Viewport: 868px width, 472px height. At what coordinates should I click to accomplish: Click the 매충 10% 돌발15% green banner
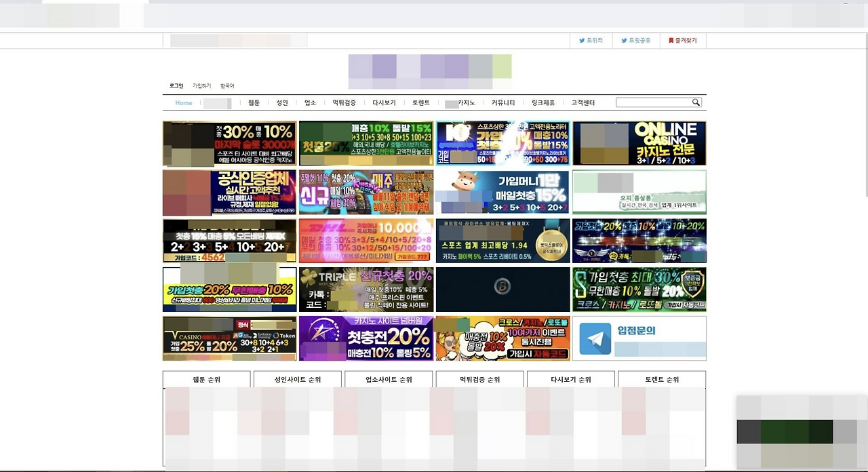click(366, 144)
